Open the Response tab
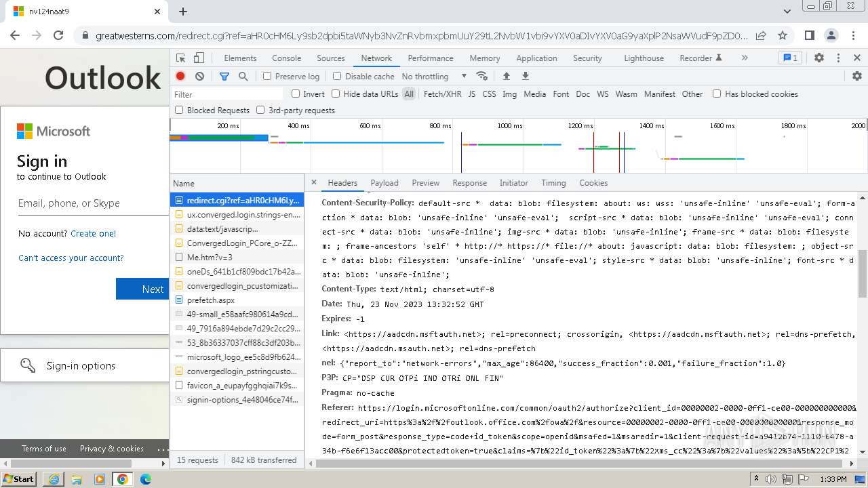The width and height of the screenshot is (868, 488). [470, 183]
